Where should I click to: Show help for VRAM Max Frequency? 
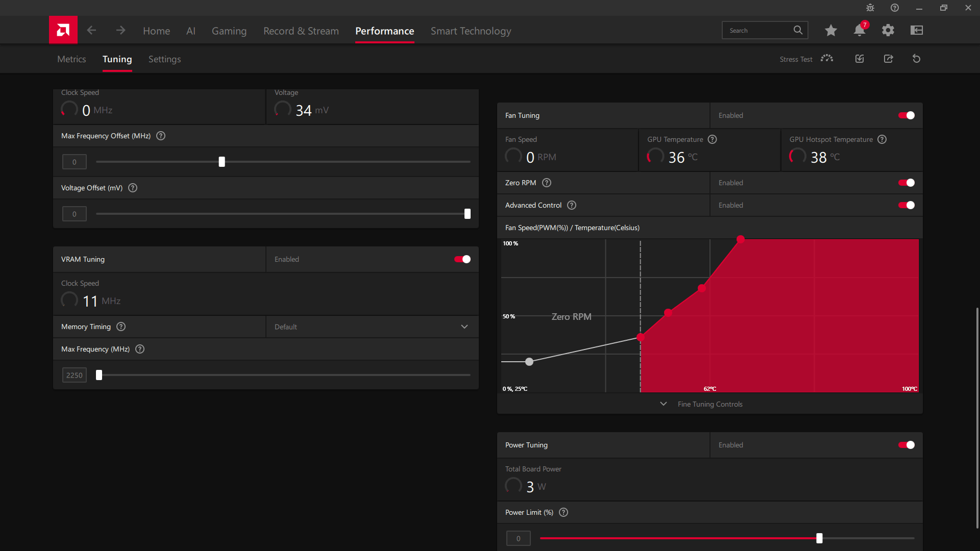[140, 349]
